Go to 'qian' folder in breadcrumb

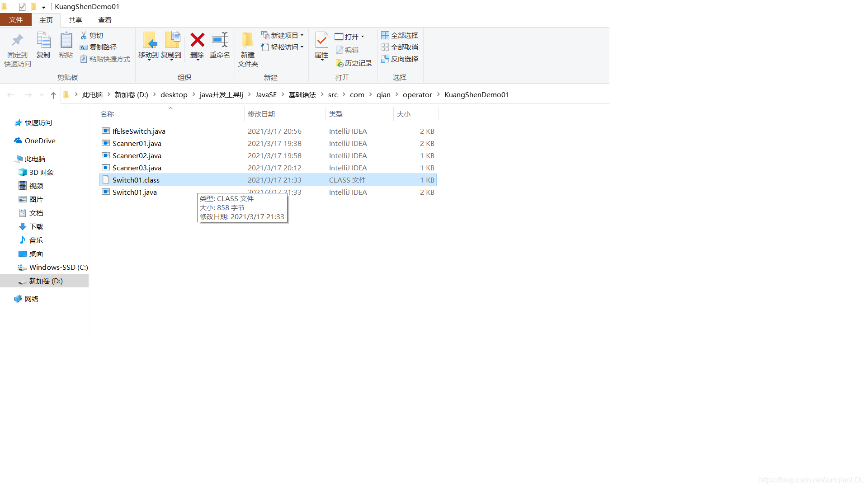(x=383, y=94)
